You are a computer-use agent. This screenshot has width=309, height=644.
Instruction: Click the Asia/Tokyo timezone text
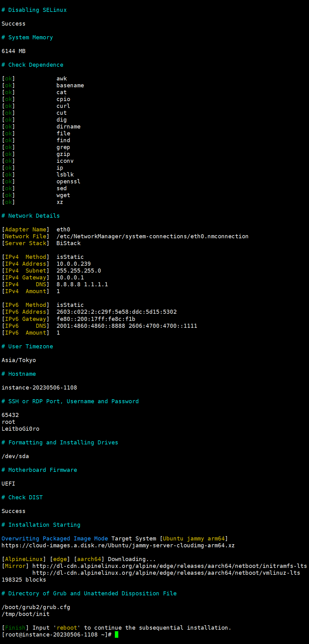pyautogui.click(x=19, y=360)
